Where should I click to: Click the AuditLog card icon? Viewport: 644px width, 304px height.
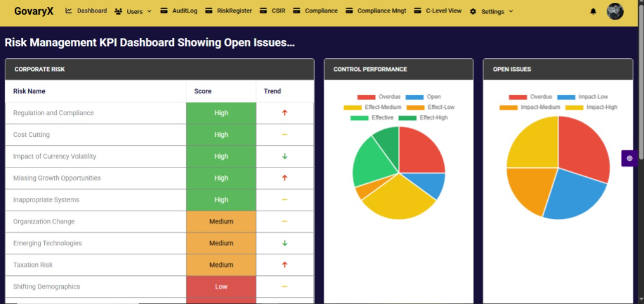point(164,10)
